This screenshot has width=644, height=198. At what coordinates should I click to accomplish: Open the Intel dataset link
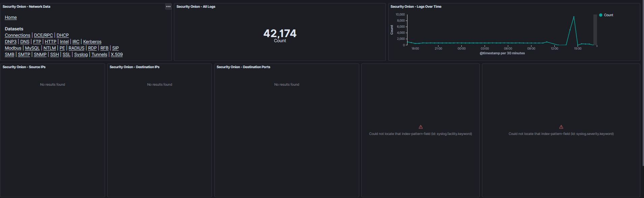click(x=64, y=41)
